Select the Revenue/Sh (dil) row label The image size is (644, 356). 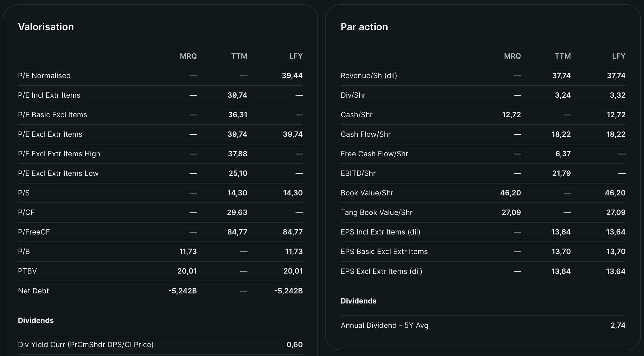(x=369, y=76)
